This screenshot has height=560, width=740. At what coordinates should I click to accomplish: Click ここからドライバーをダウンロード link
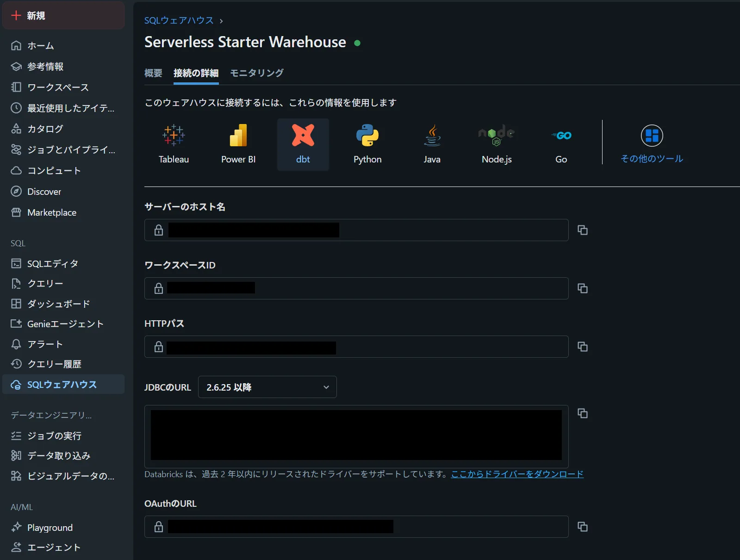[517, 474]
